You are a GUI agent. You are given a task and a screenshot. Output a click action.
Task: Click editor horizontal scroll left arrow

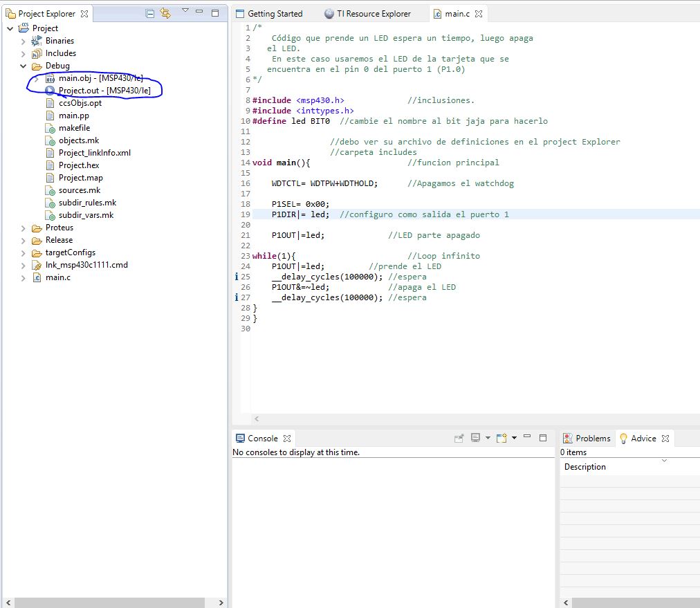257,418
